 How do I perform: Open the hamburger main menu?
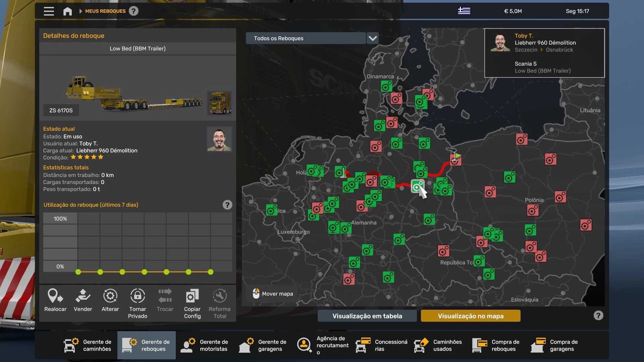point(49,11)
